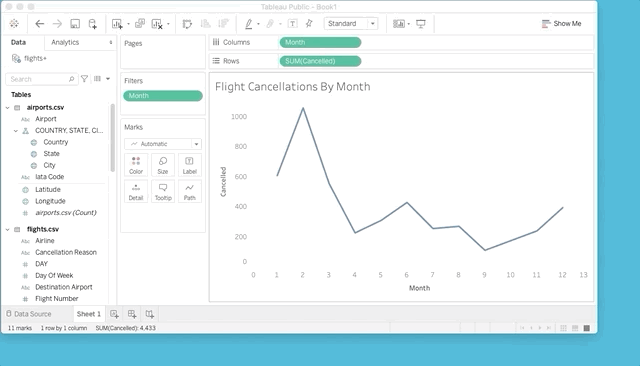
Task: Click the Show Me button
Action: (561, 24)
